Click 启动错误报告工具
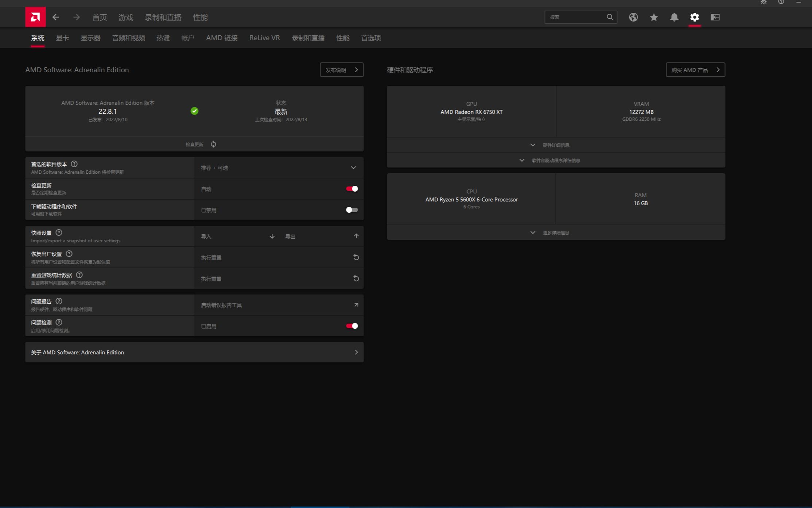The image size is (812, 508). coord(279,305)
